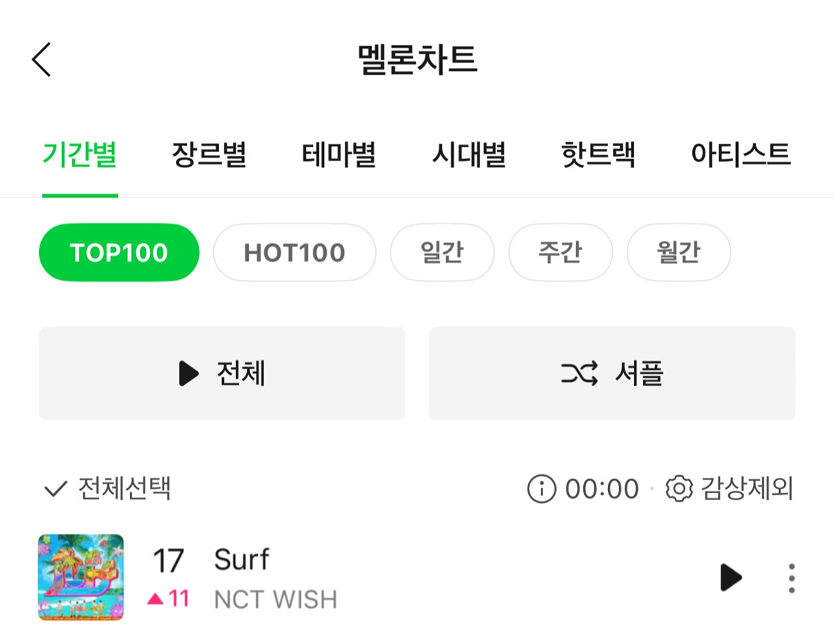Image resolution: width=834 pixels, height=644 pixels.
Task: Tap the back arrow icon
Action: (42, 59)
